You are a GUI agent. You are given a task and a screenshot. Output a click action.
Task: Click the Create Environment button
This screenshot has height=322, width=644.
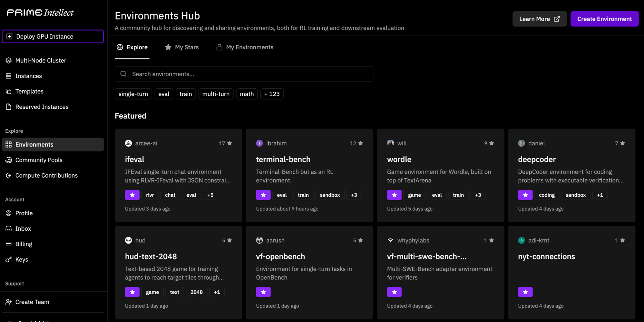coord(604,19)
